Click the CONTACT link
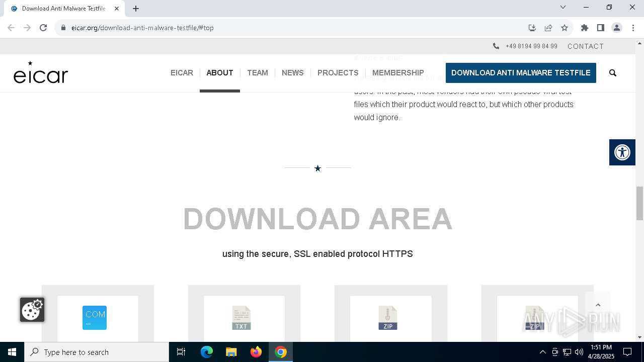Screen dimensions: 644x362 (586, 46)
